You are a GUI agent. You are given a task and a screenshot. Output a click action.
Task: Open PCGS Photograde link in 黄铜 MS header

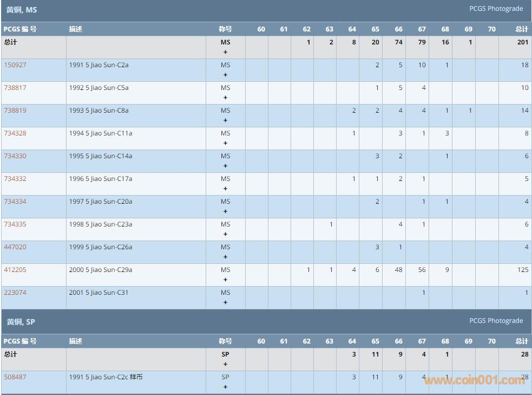pos(496,9)
